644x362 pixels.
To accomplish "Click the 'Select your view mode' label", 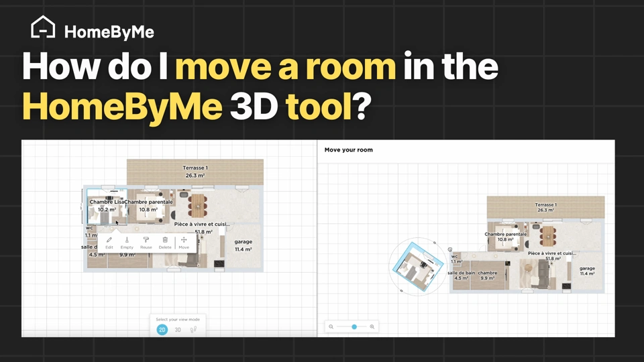I will tap(178, 319).
